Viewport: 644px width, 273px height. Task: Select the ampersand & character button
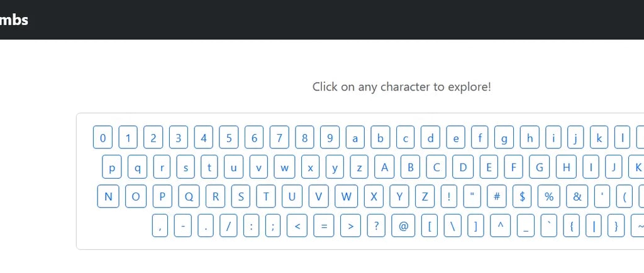point(577,196)
